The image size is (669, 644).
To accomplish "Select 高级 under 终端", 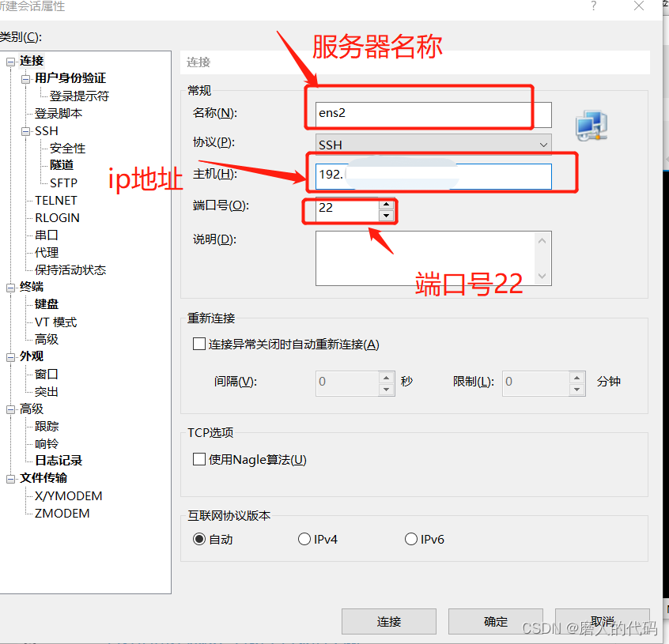I will 46,339.
